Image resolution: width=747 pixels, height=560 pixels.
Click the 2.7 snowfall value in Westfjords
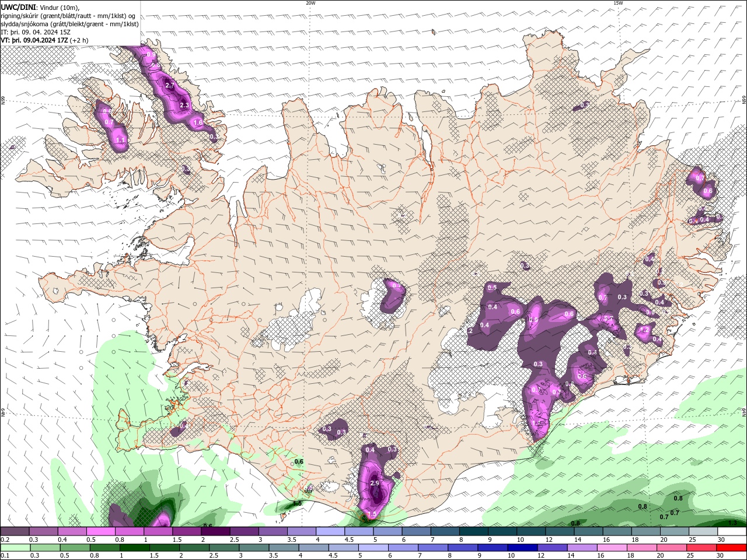170,86
